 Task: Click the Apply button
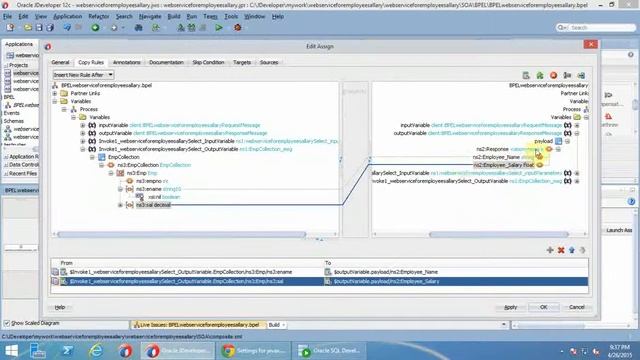pos(511,307)
